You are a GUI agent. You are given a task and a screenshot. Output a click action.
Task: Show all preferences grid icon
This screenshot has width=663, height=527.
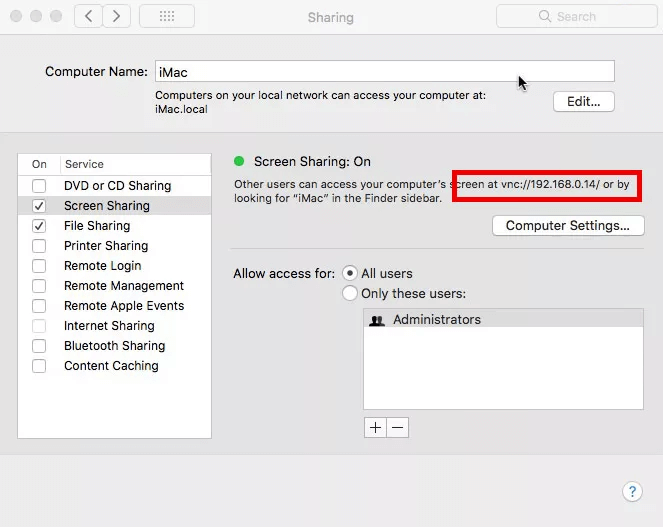[x=166, y=16]
